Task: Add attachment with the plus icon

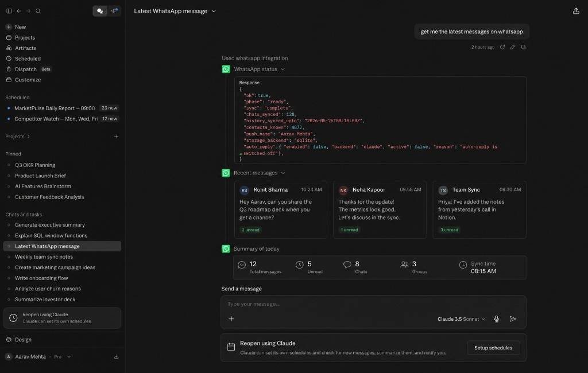Action: tap(231, 318)
